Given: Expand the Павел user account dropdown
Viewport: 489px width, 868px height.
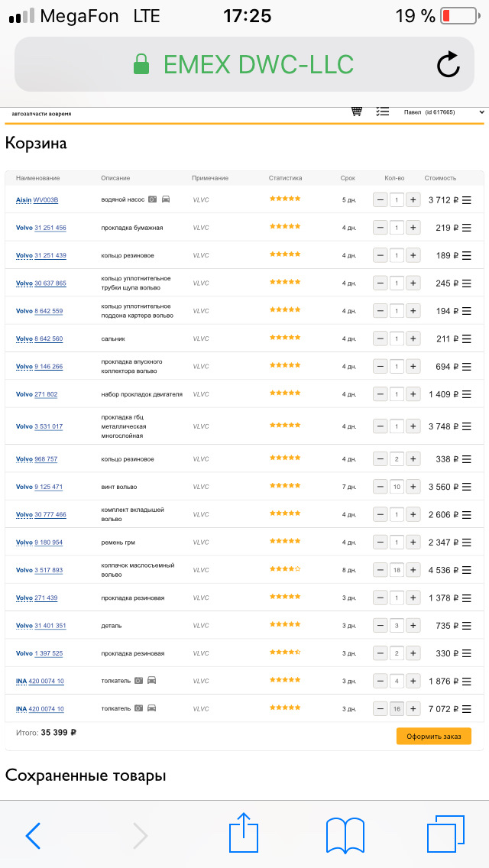Looking at the screenshot, I should pos(445,112).
